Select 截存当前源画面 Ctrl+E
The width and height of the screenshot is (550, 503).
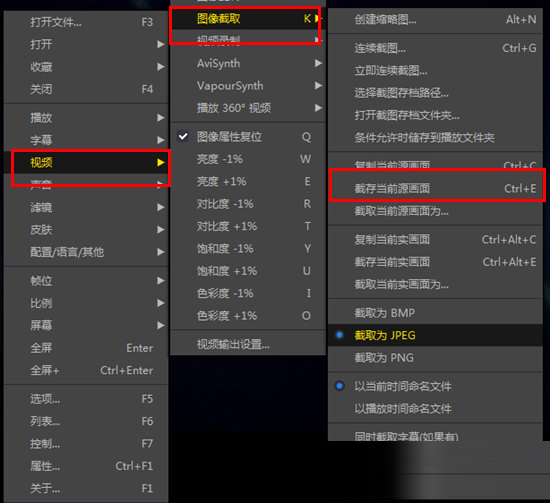click(x=435, y=189)
